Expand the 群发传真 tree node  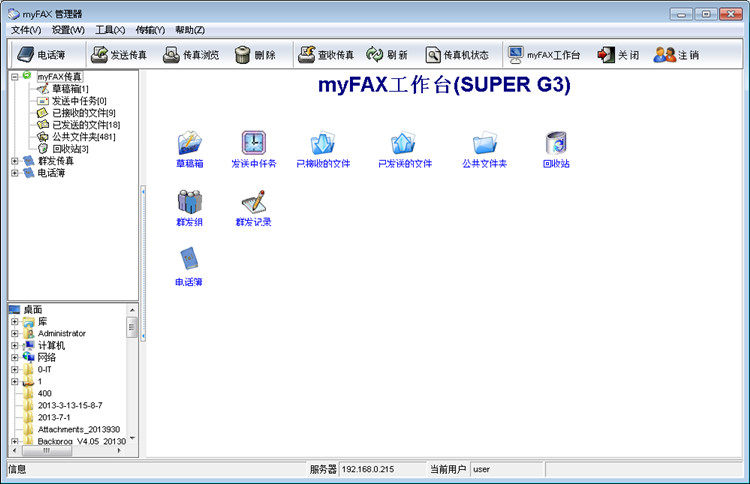click(x=14, y=161)
